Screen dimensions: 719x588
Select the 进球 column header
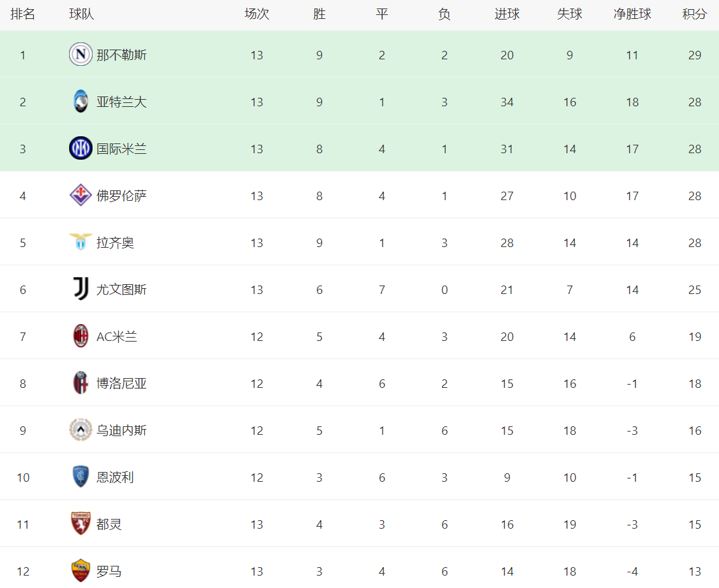[506, 14]
